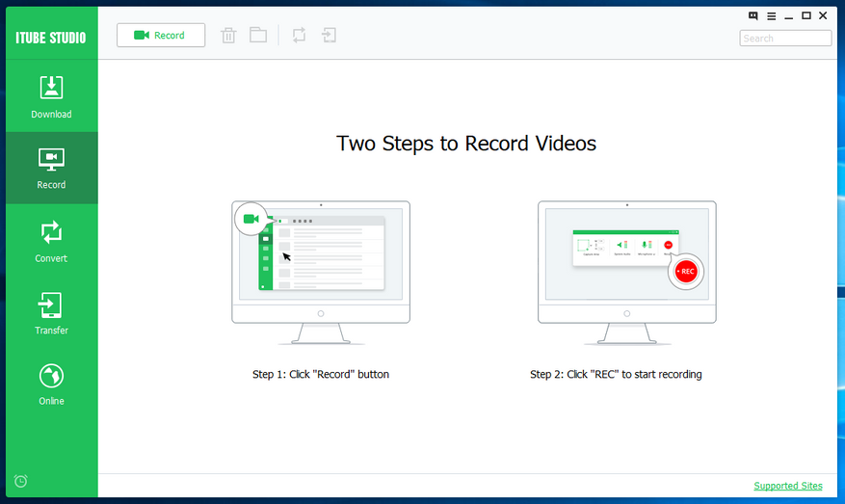
Task: Click the ITUBE STUDIO logo
Action: pyautogui.click(x=51, y=38)
